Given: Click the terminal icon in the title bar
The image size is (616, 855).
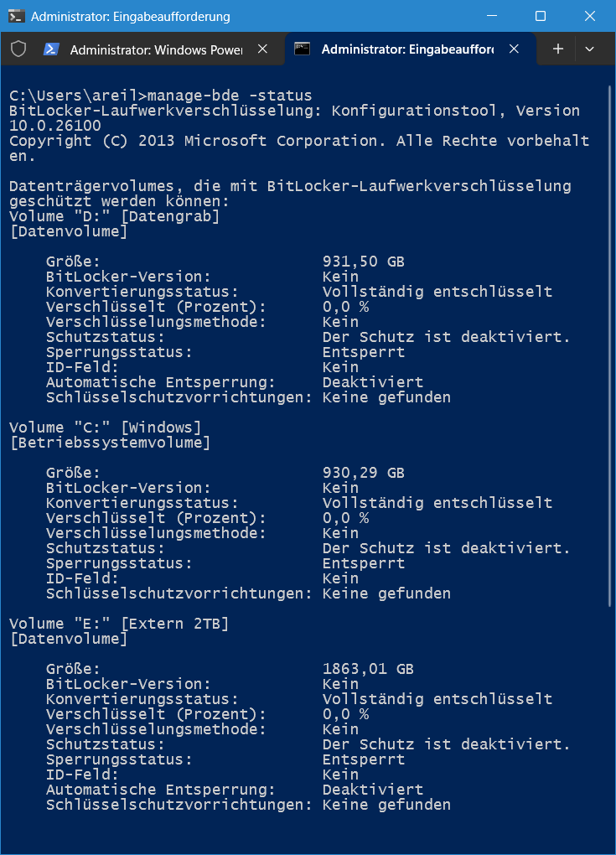Looking at the screenshot, I should tap(16, 16).
